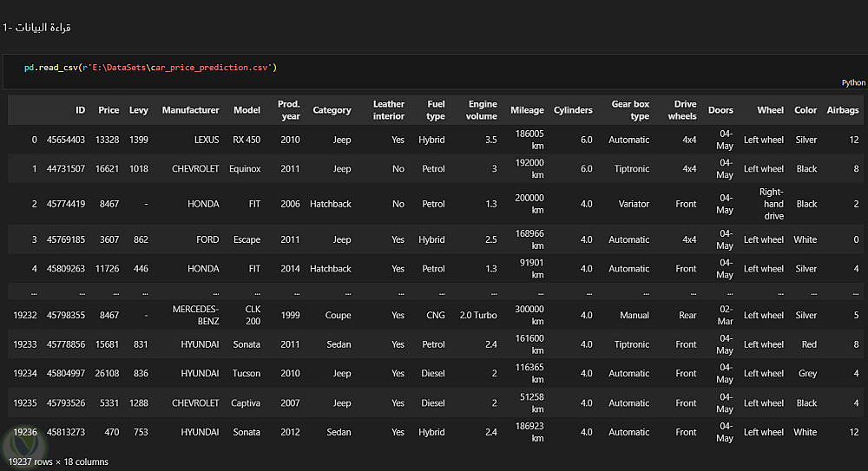Screen dimensions: 868x471
Task: Click the price cell 26108
Action: (108, 374)
